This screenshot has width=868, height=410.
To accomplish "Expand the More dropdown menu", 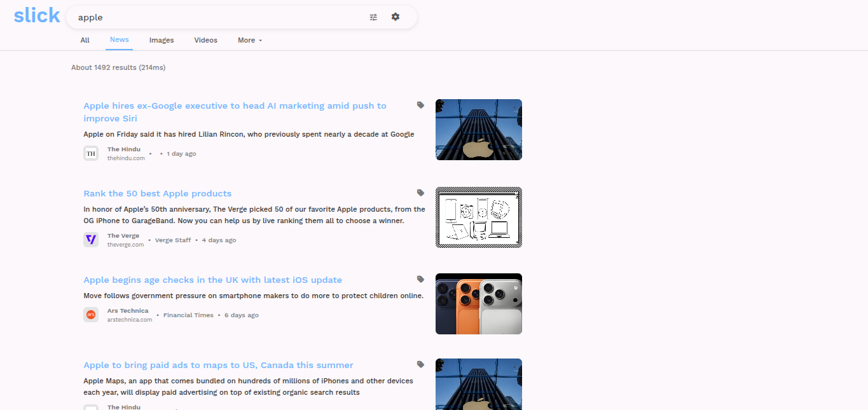I will [250, 40].
